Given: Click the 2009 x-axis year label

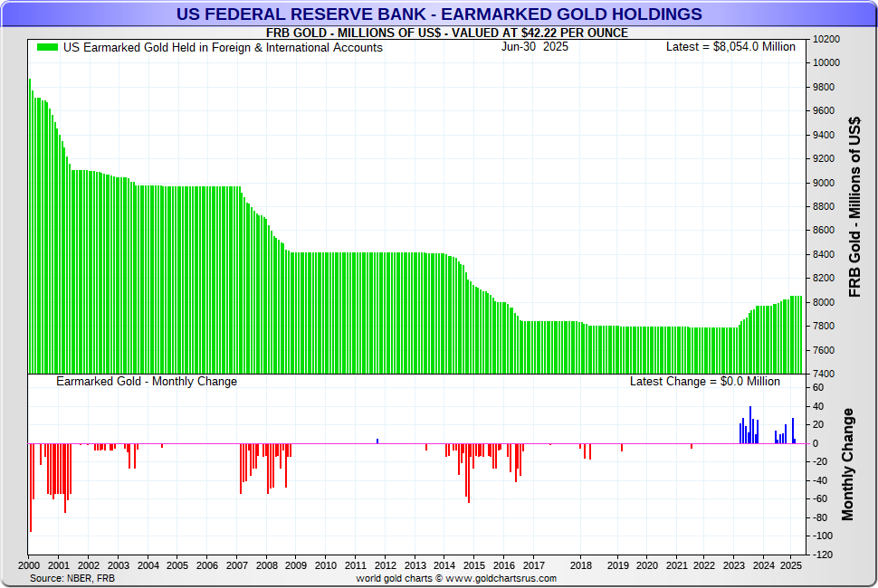Looking at the screenshot, I should coord(296,565).
